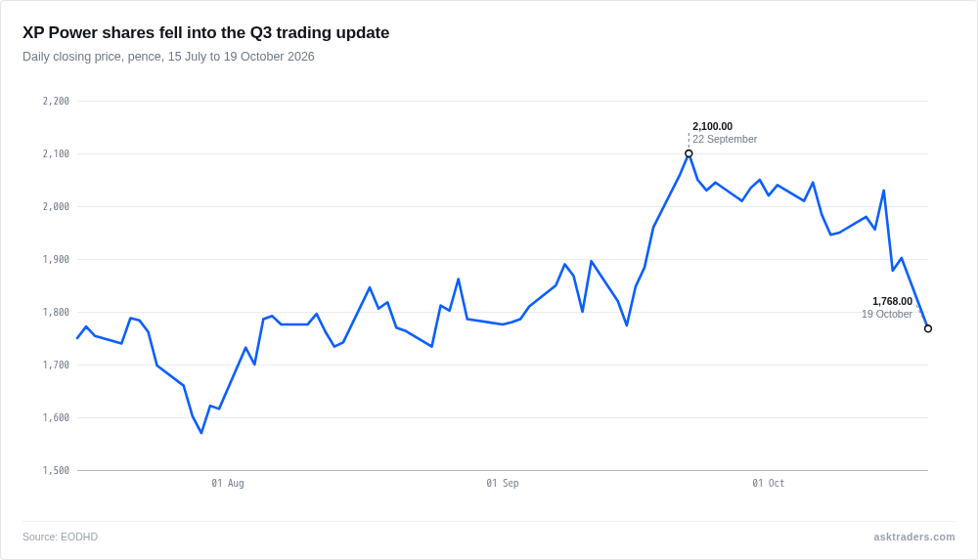Screen dimensions: 978x560
Task: Click the 01 Sep x-axis label
Action: 503,484
